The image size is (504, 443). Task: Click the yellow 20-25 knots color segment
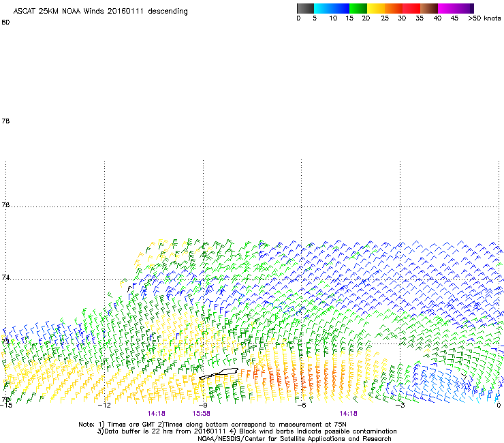pyautogui.click(x=376, y=8)
